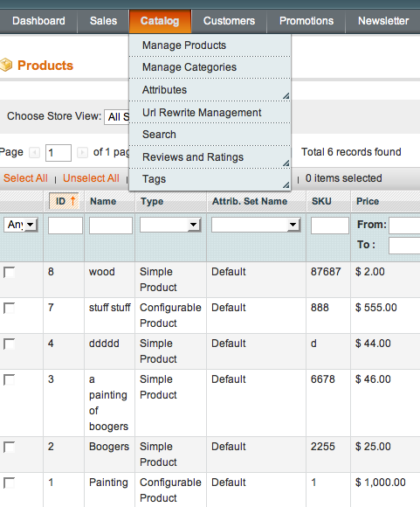Image resolution: width=420 pixels, height=507 pixels.
Task: Click SKU value 6678
Action: (x=323, y=379)
